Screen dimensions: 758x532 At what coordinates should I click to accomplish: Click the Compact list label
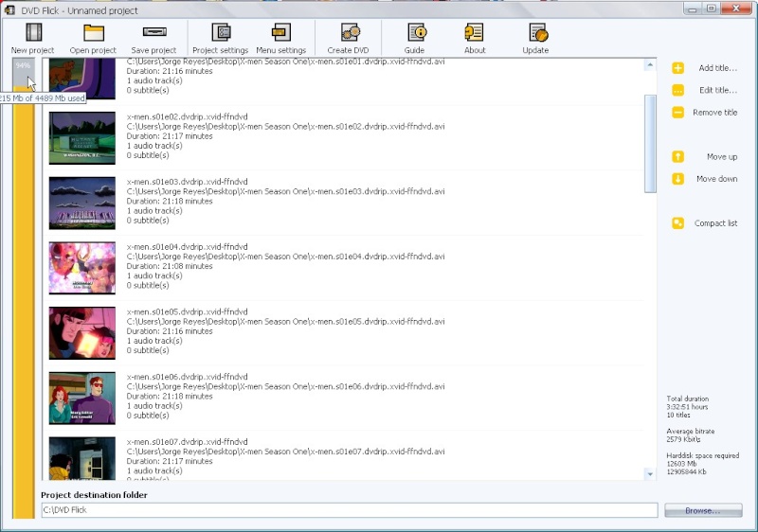pyautogui.click(x=716, y=223)
